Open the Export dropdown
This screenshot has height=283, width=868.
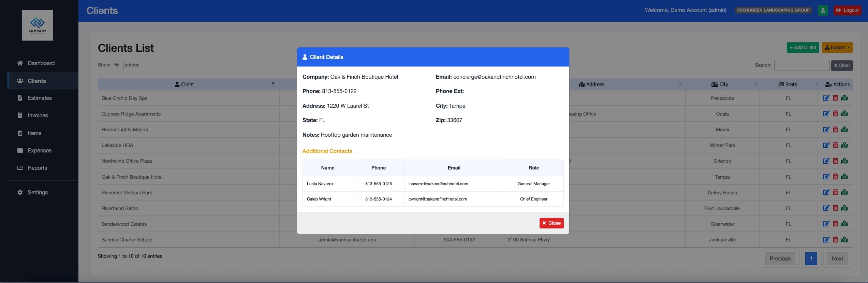pos(837,47)
